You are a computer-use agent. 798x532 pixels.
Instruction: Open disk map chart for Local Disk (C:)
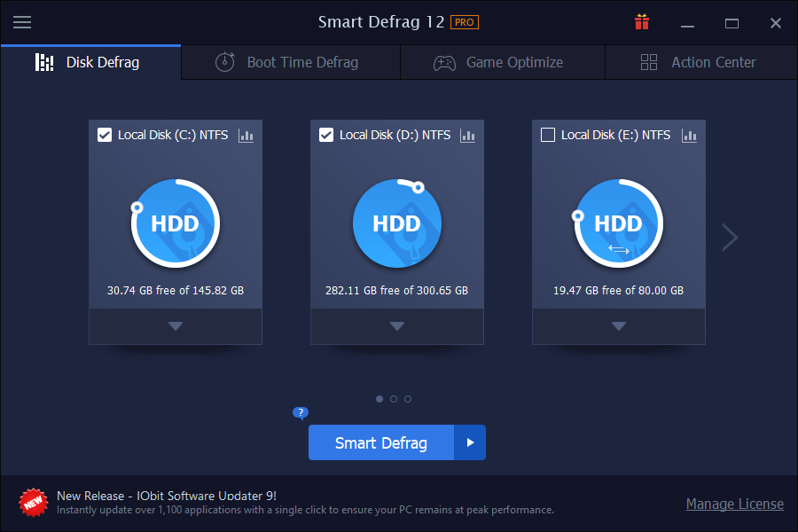tap(246, 136)
